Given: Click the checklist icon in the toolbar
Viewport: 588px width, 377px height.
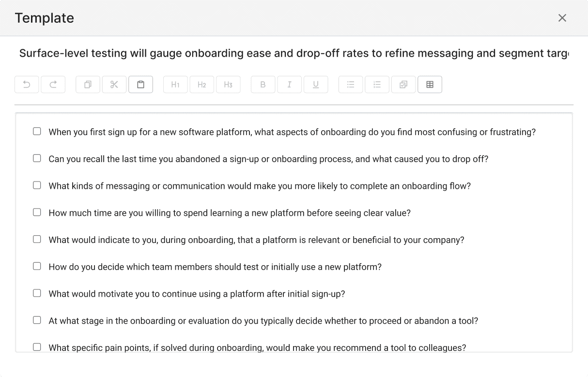Looking at the screenshot, I should [x=403, y=85].
